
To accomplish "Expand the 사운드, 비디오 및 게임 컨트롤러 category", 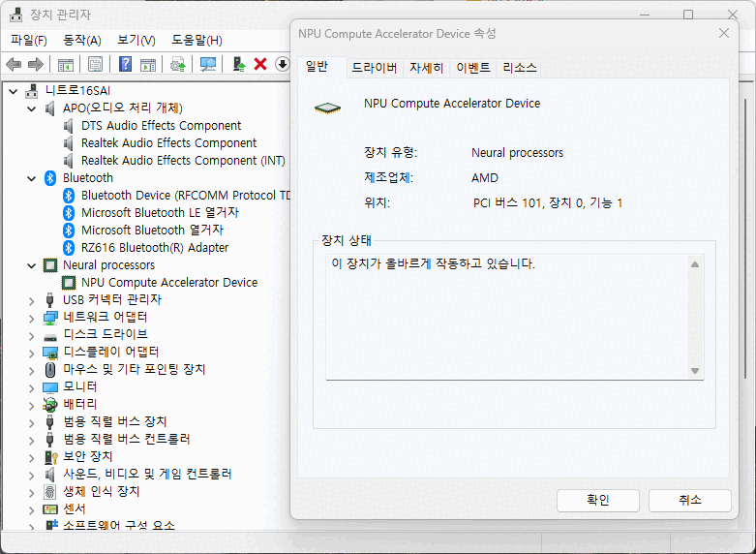I will pos(32,475).
